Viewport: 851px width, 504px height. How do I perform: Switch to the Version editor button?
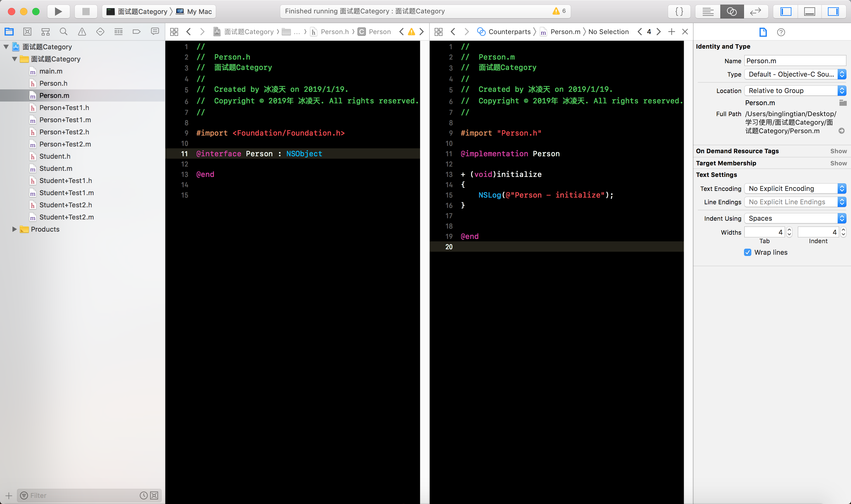pos(755,12)
